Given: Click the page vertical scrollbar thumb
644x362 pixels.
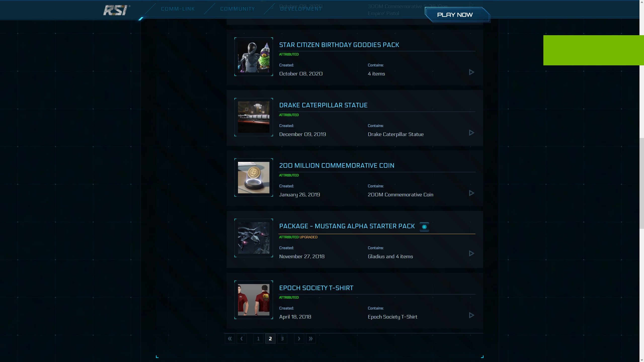Looking at the screenshot, I should point(641,183).
